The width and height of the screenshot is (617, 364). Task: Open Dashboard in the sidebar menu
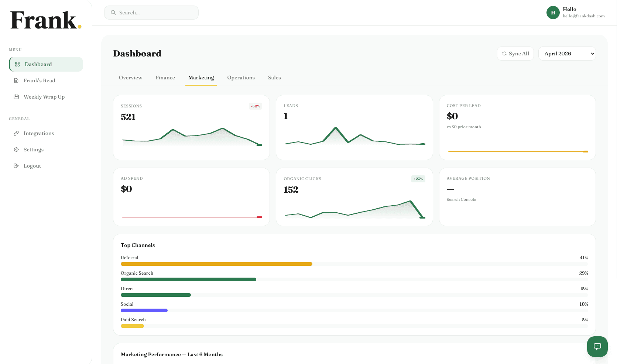pos(46,64)
